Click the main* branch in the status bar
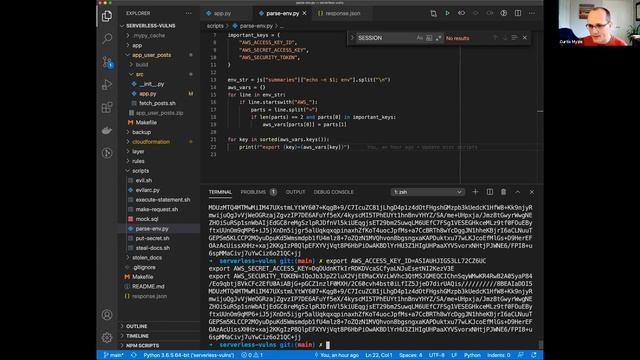 [x=114, y=355]
